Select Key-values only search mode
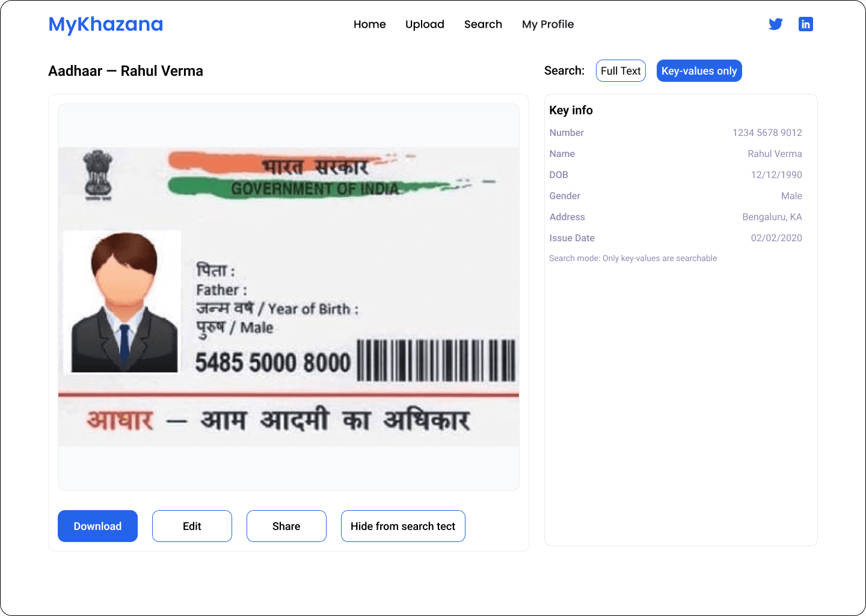Image resolution: width=866 pixels, height=616 pixels. pos(699,70)
